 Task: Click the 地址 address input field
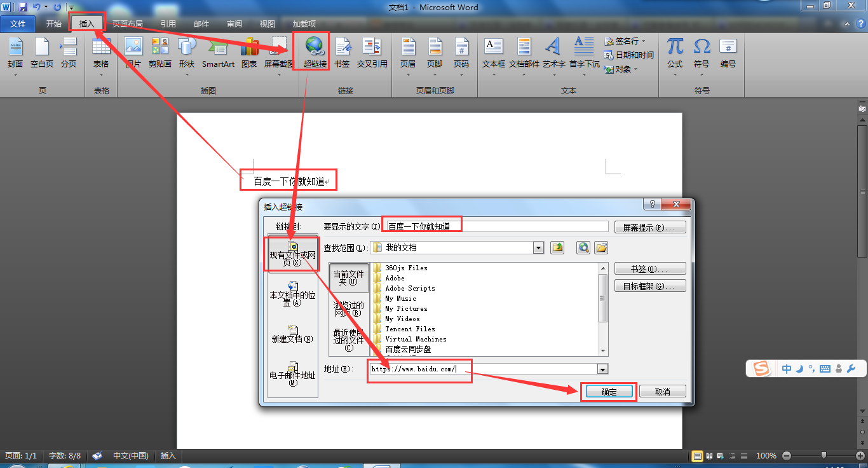click(484, 369)
